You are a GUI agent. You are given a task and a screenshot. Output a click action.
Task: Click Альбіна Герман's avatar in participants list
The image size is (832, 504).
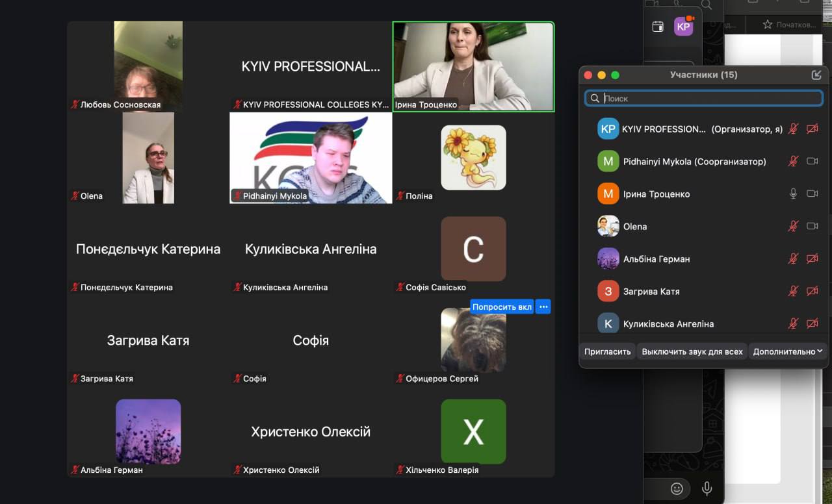coord(608,258)
